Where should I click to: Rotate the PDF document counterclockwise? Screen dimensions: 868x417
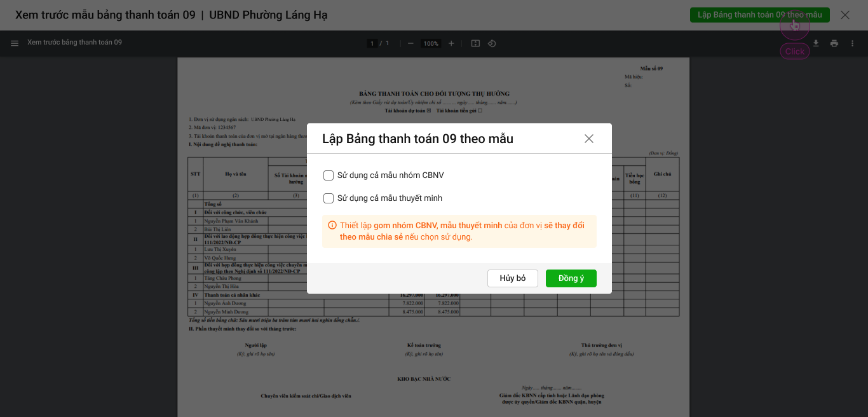click(x=492, y=43)
